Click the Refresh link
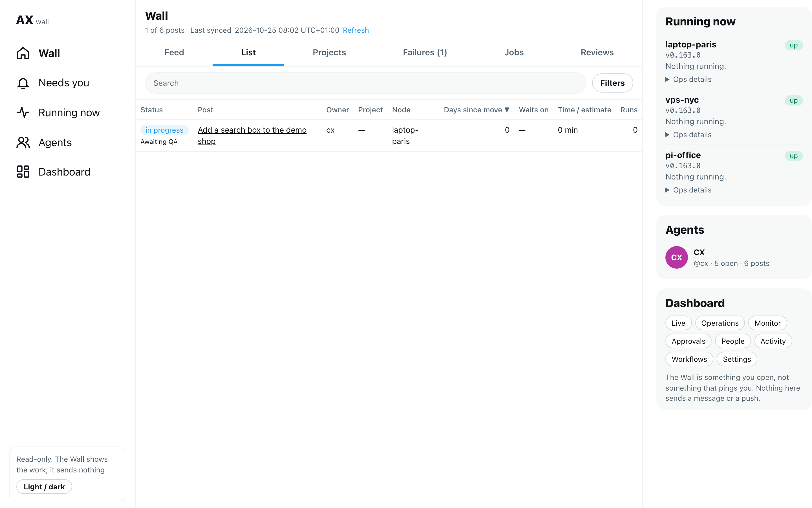The image size is (812, 508). [x=356, y=30]
